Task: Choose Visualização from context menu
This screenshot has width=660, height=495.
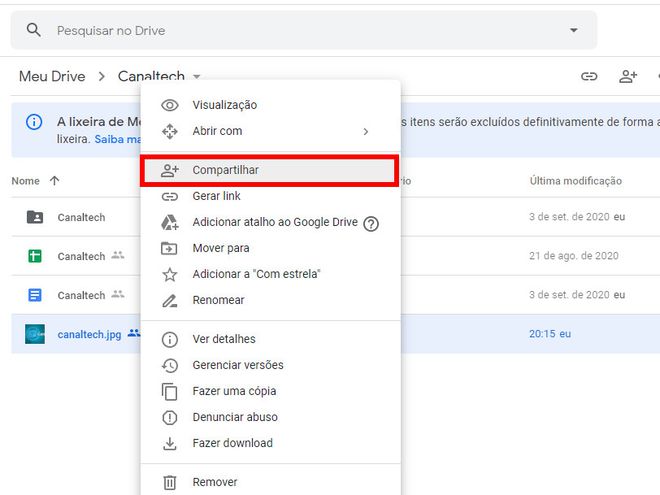Action: [x=270, y=105]
